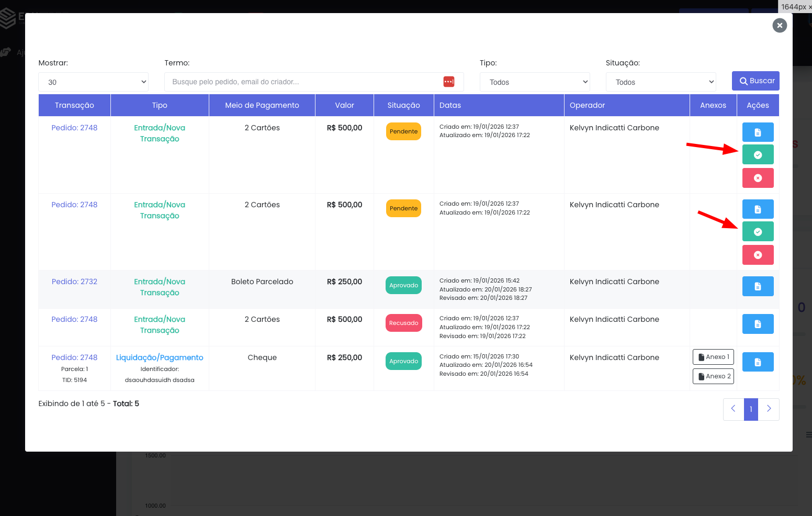Screen dimensions: 812x516
Task: Expand the Situação filter dropdown
Action: (661, 82)
